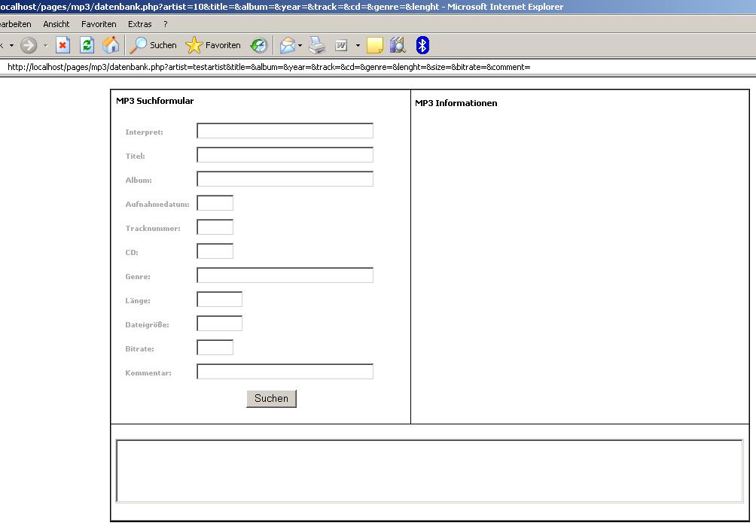Refresh the page with the reload icon
The width and height of the screenshot is (756, 532).
pos(87,45)
